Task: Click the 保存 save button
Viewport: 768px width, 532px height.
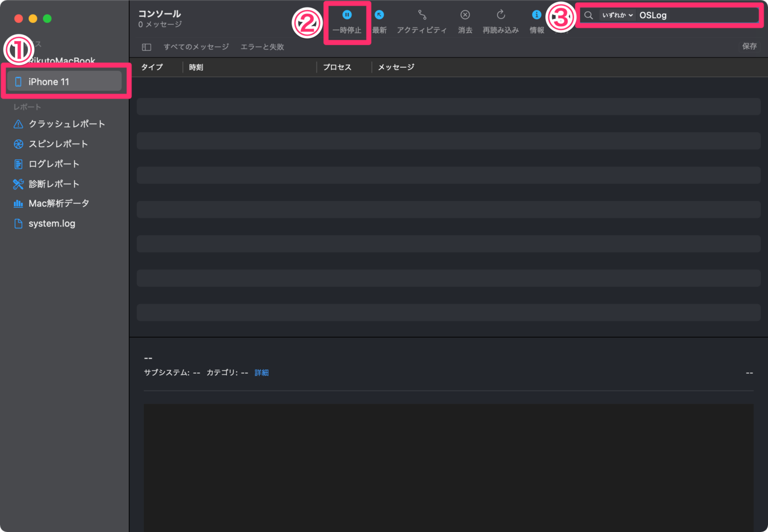Action: click(749, 46)
